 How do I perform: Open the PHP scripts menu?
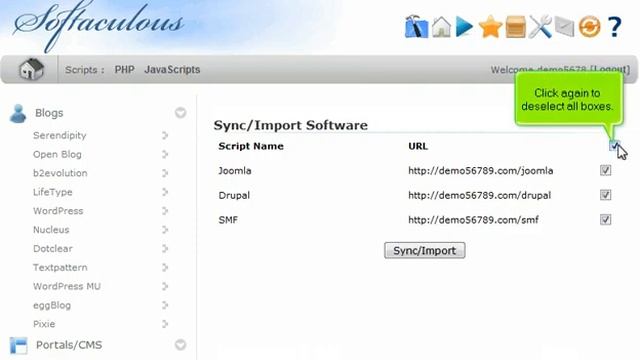pyautogui.click(x=124, y=69)
